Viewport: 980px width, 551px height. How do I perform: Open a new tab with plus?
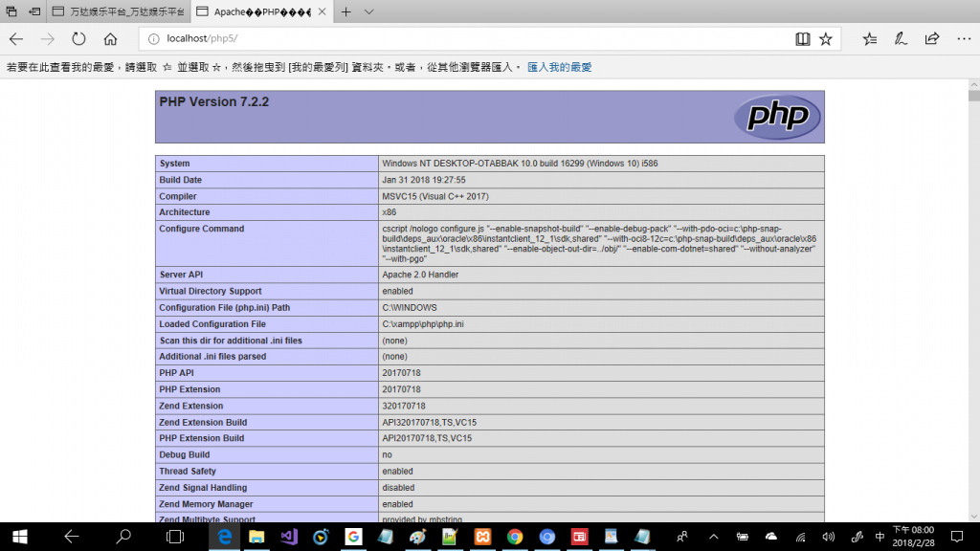pos(345,11)
